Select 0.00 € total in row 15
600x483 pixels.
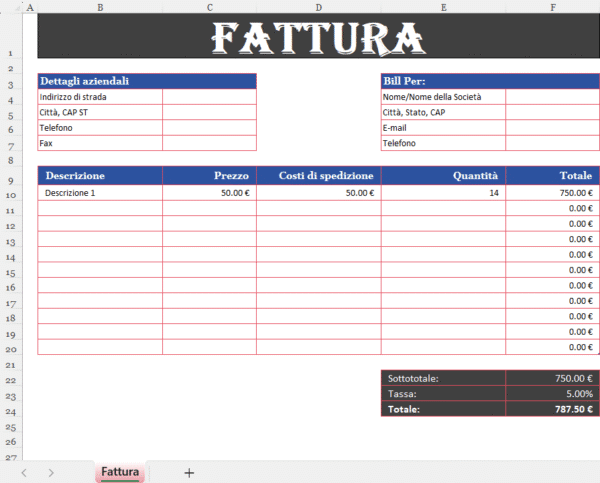[553, 270]
